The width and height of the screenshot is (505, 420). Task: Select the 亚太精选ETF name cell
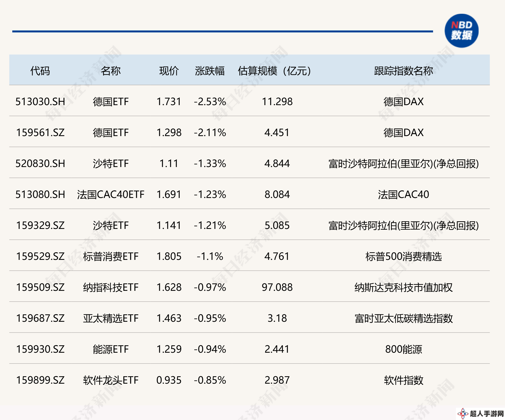(x=111, y=318)
